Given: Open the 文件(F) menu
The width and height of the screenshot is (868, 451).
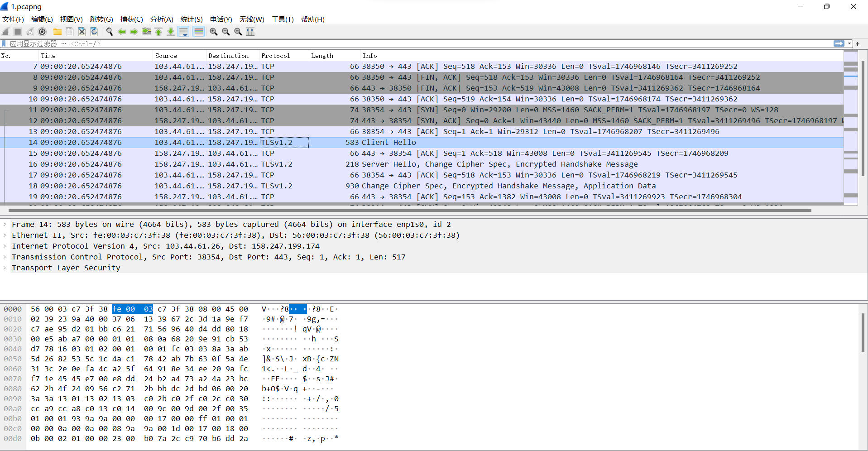Looking at the screenshot, I should pos(13,19).
